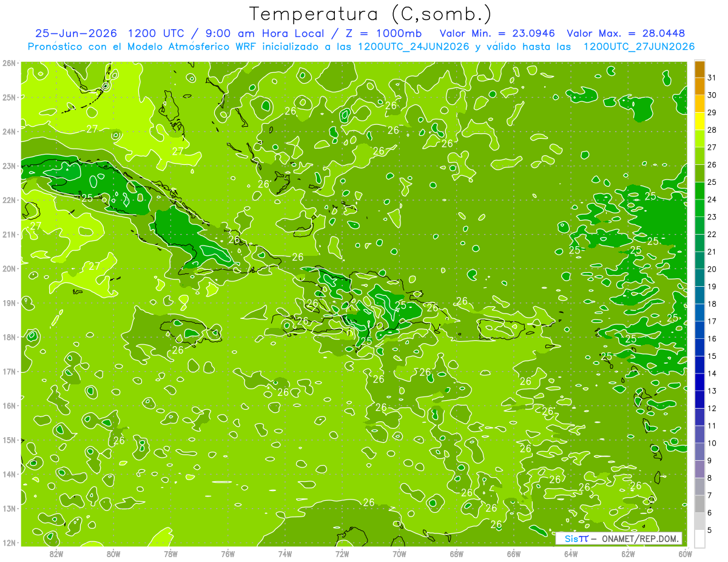Screen dimensions: 728x562
Task: Click the colorbar label "31"
Action: 712,78
